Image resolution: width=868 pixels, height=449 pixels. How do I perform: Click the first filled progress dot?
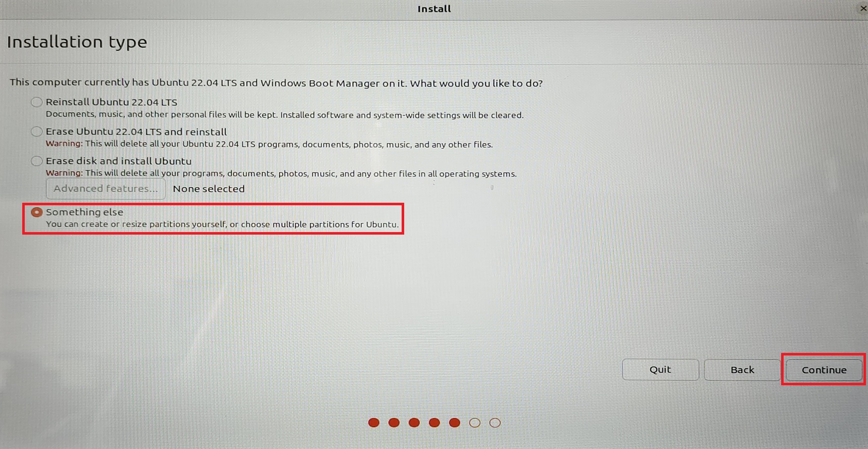click(374, 423)
